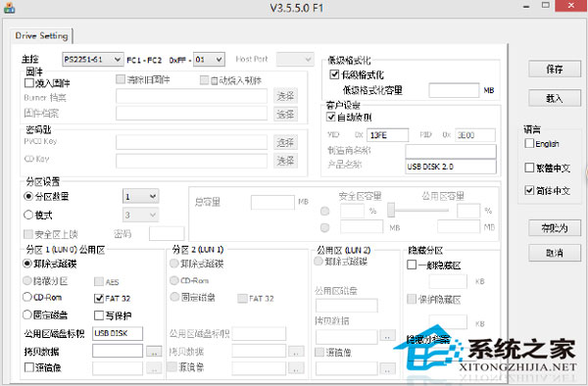Open the partition count dropdown showing 1

(x=140, y=196)
